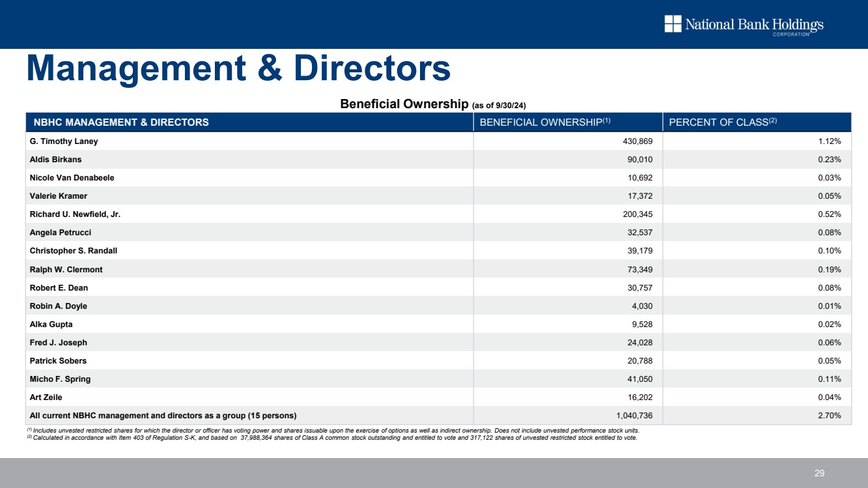Click the Beneficial Ownership column header
Viewport: 868px width, 488px height.
544,122
